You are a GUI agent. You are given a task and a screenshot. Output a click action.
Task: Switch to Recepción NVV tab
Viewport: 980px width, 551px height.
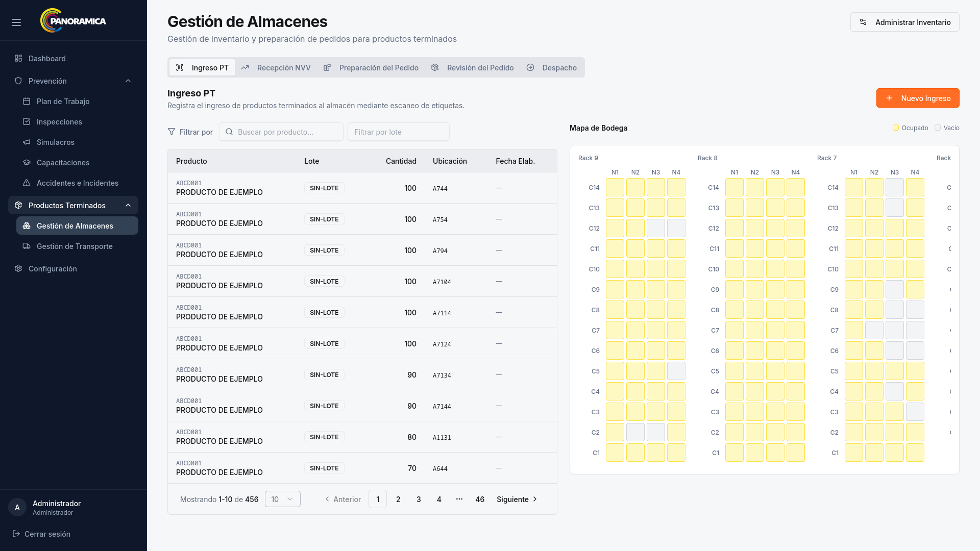coord(276,67)
